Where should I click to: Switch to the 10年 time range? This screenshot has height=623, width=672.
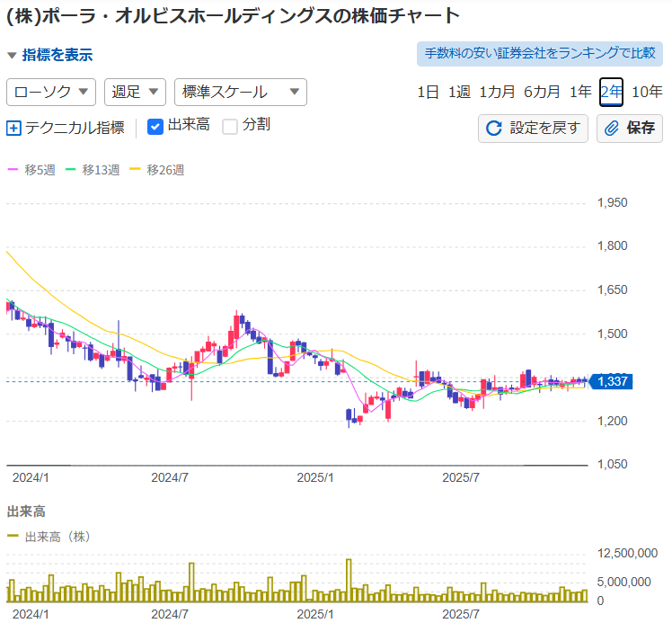click(x=647, y=92)
